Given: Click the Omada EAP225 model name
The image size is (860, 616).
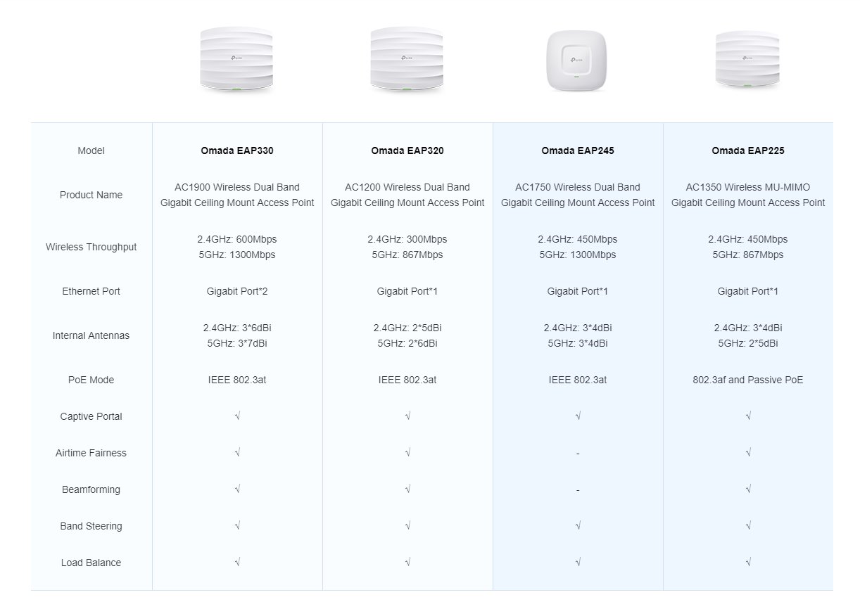Looking at the screenshot, I should tap(748, 150).
